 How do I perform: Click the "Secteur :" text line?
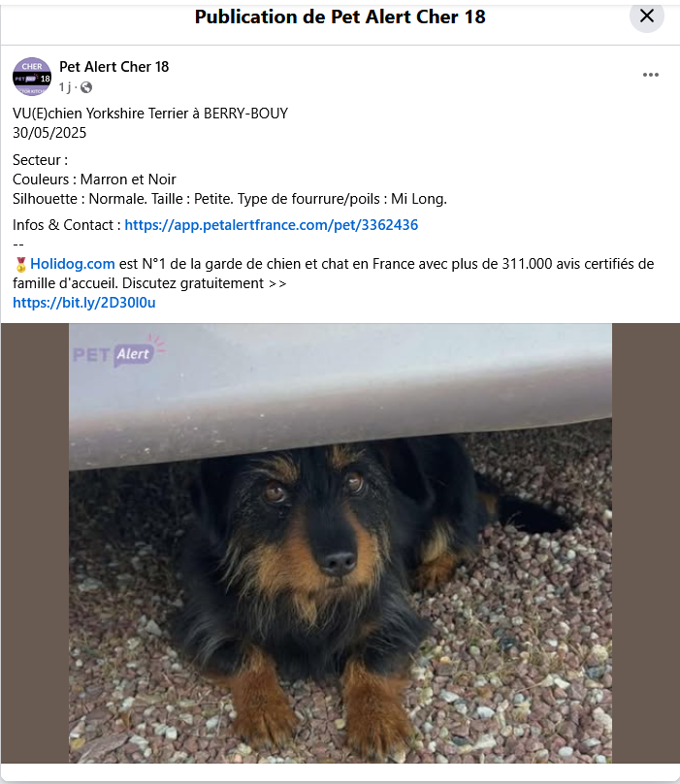[40, 160]
